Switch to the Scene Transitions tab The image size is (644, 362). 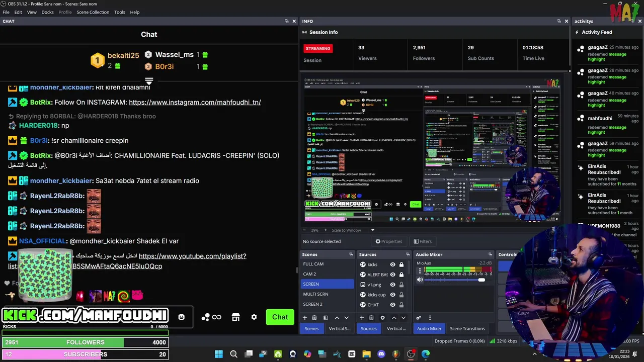coord(467,328)
